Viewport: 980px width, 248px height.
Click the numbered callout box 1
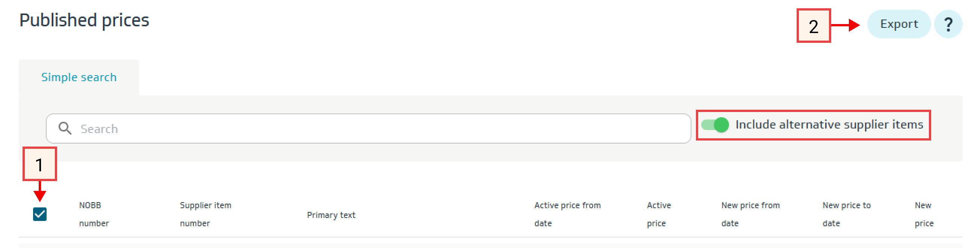coord(39,164)
